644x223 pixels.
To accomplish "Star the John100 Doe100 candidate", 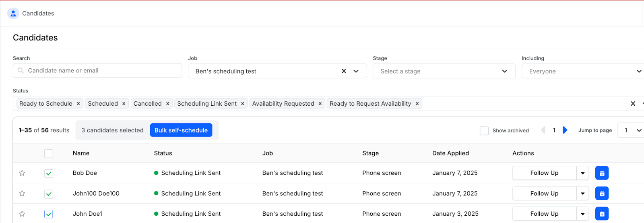I will pos(22,194).
